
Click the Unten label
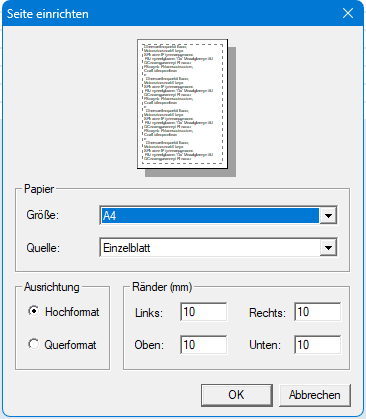[265, 345]
